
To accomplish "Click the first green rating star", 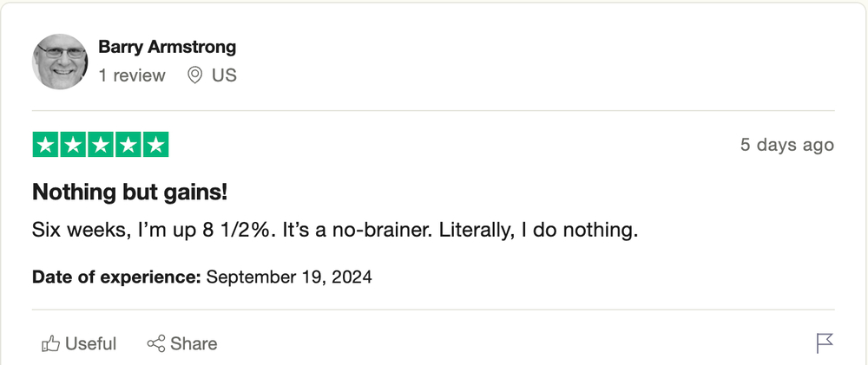I will 45,145.
